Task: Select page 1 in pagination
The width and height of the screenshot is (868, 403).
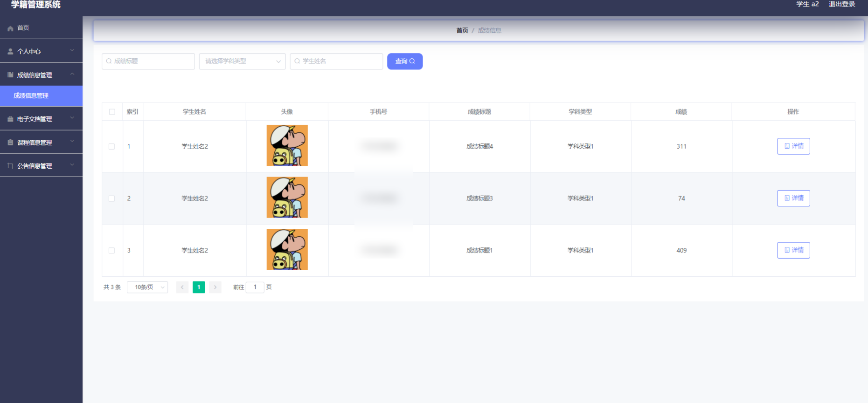Action: [x=199, y=287]
